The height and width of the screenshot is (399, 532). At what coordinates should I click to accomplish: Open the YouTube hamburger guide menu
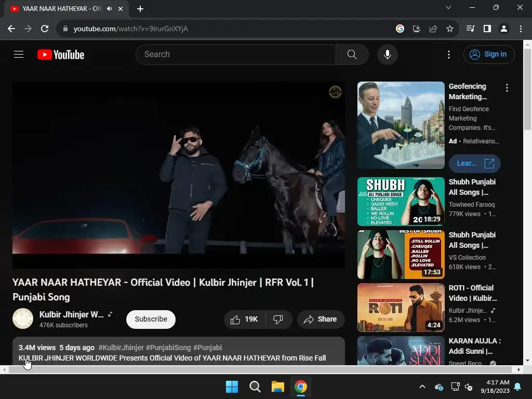pos(19,54)
